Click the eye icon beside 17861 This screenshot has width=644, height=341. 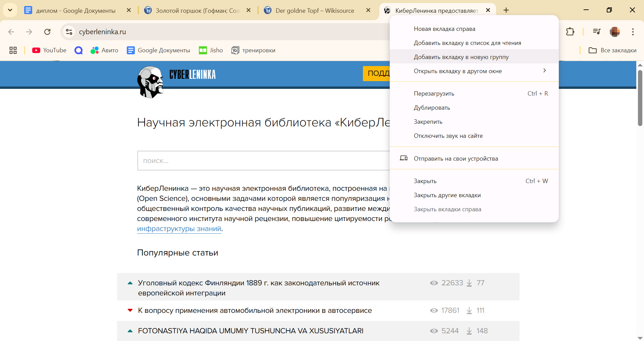coord(434,310)
